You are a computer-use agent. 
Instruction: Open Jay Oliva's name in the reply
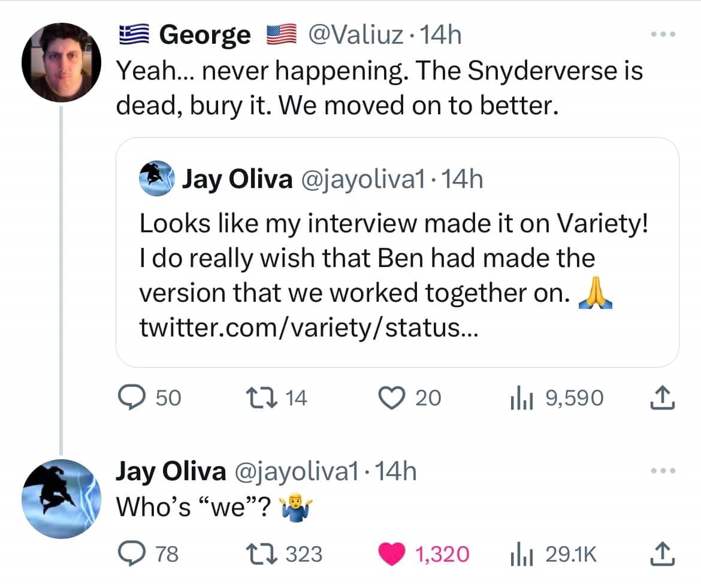coord(170,472)
